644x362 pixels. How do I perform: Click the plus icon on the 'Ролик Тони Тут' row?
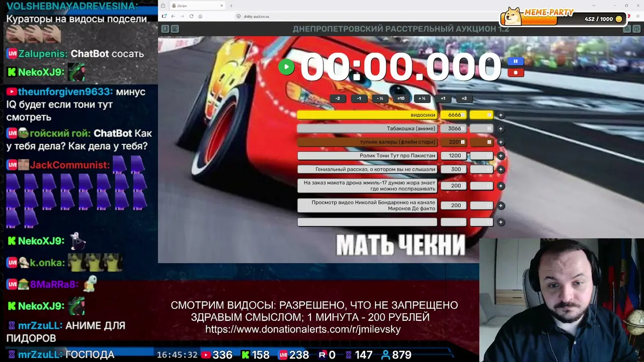point(501,156)
